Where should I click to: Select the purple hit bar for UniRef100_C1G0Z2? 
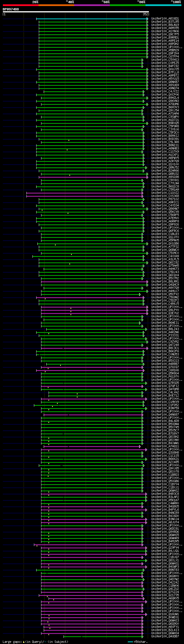tap(84, 193)
